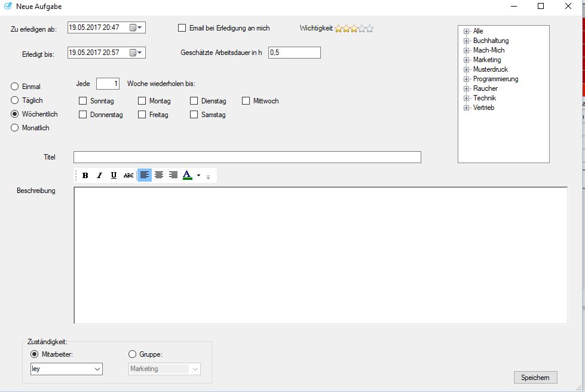Check the Donnerstag checkbox
This screenshot has height=392, width=585.
pos(83,115)
